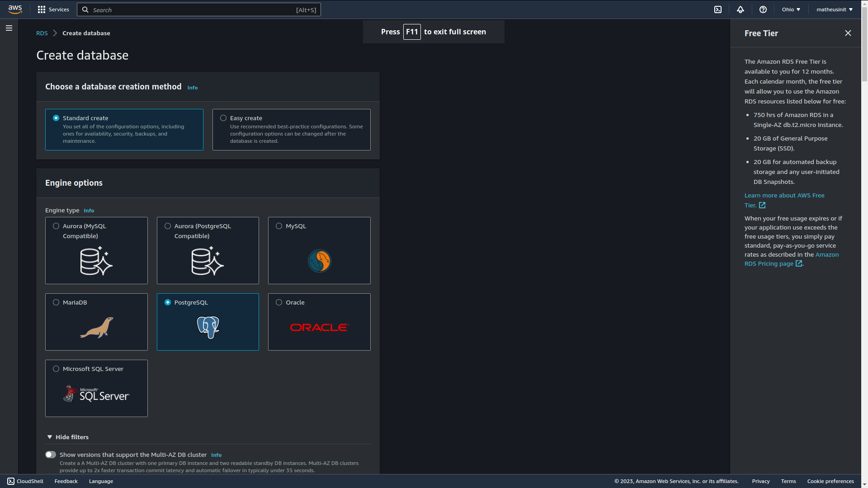Click the Oracle logo in engine options
The image size is (868, 488).
(x=319, y=327)
